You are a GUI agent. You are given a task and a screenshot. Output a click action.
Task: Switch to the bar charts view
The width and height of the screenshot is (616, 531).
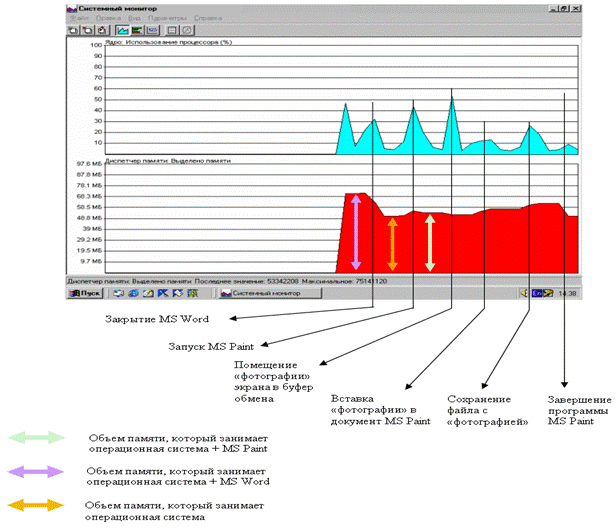pos(135,31)
